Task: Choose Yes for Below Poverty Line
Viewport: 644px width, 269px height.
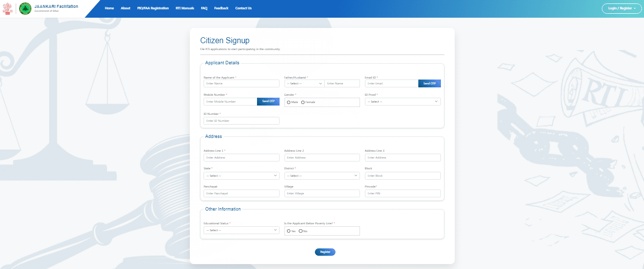Action: (x=288, y=231)
